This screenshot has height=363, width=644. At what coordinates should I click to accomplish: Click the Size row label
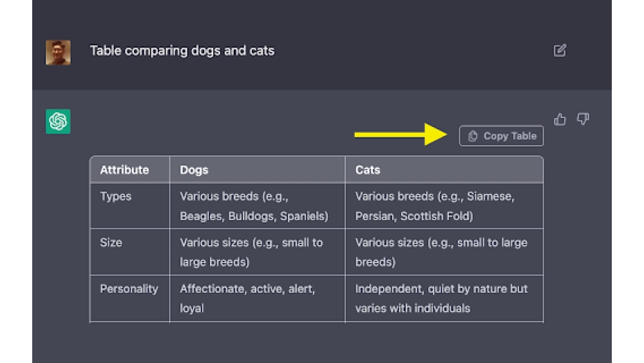point(111,243)
